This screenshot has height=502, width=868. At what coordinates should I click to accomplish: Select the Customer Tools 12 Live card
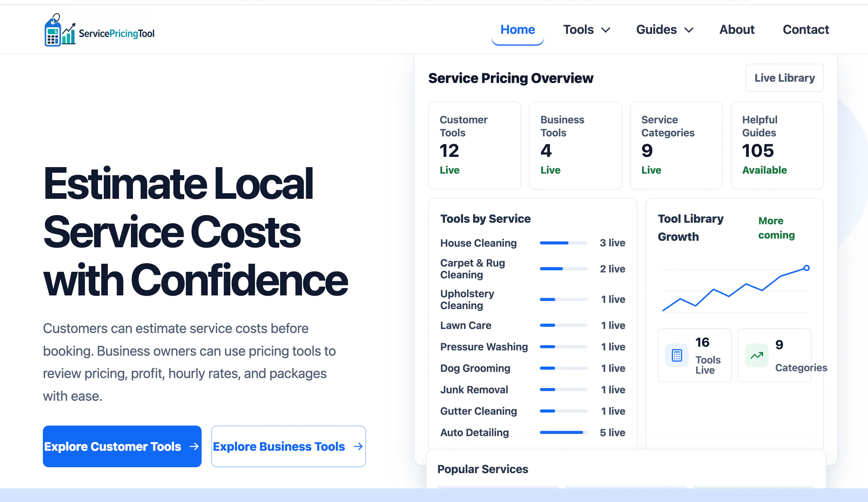tap(474, 145)
